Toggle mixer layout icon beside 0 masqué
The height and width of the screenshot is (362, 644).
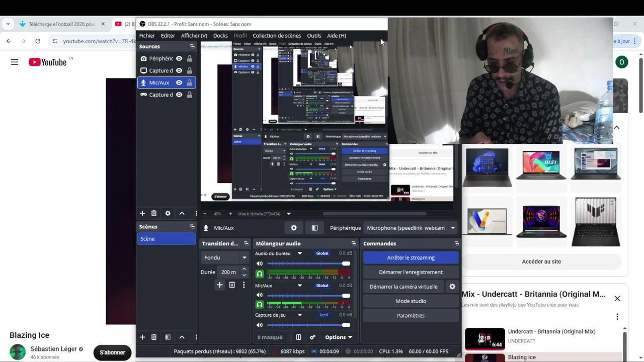298,337
